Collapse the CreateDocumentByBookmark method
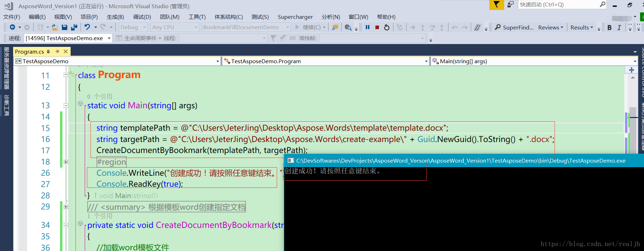Image resolution: width=644 pixels, height=251 pixels. 66,225
